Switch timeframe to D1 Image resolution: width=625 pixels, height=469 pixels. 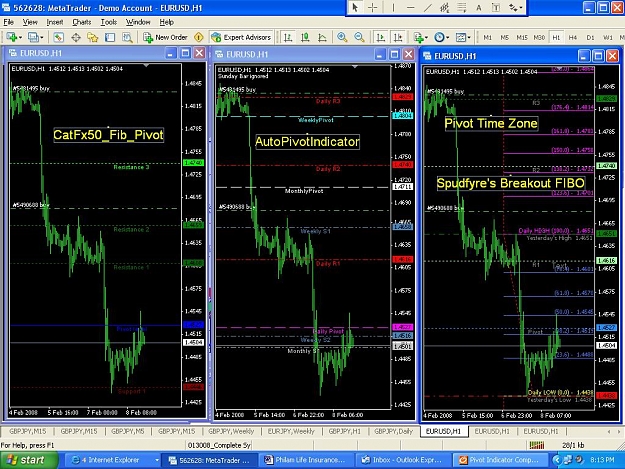coord(590,37)
